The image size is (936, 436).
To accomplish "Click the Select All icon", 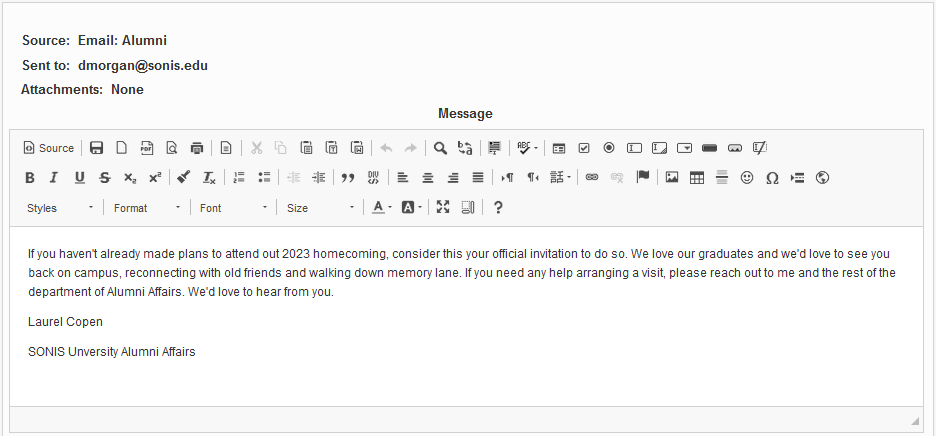I will coord(494,148).
